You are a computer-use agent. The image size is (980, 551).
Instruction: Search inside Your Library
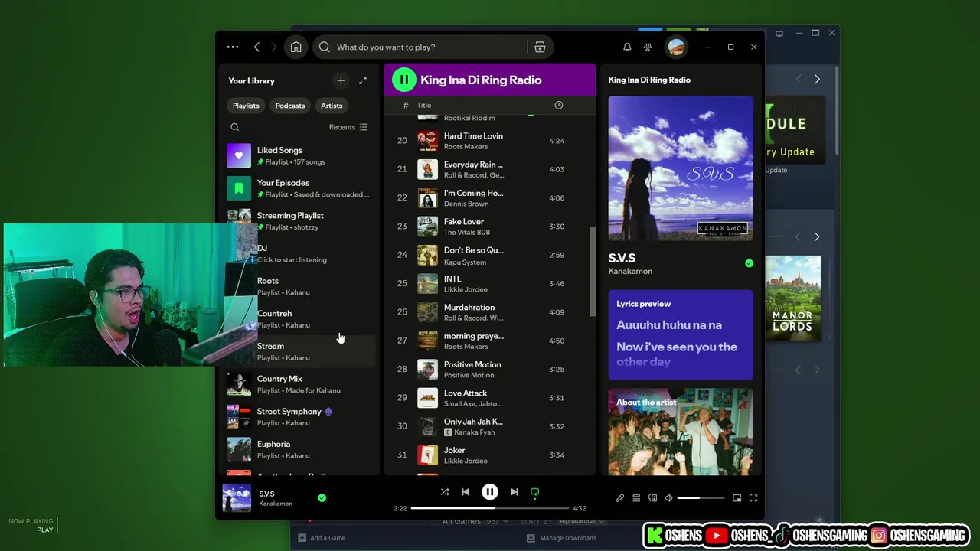pyautogui.click(x=235, y=127)
